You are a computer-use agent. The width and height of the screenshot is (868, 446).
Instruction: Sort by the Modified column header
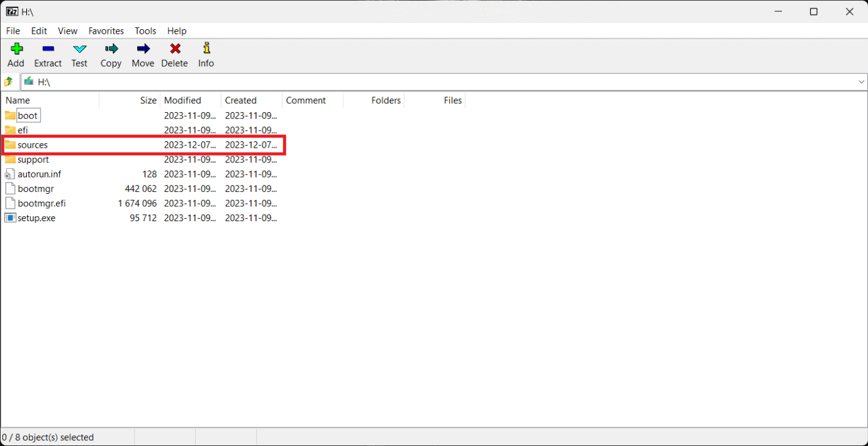[182, 100]
